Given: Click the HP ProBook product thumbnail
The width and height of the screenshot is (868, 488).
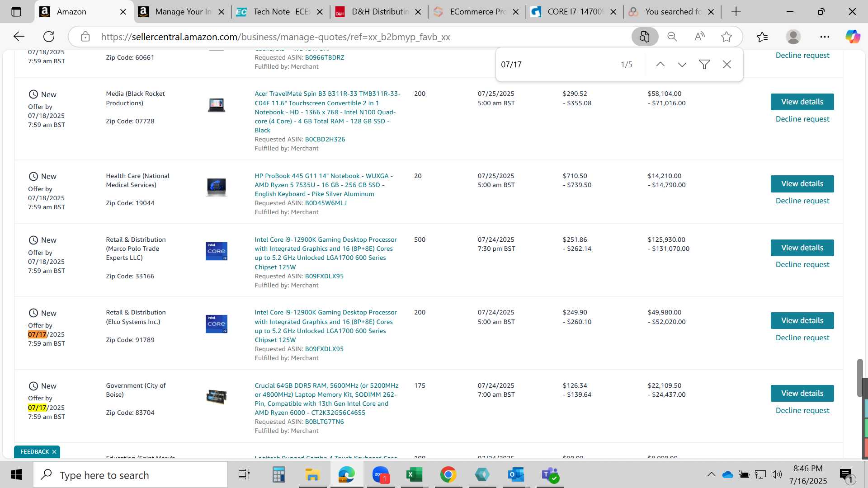Looking at the screenshot, I should 217,187.
